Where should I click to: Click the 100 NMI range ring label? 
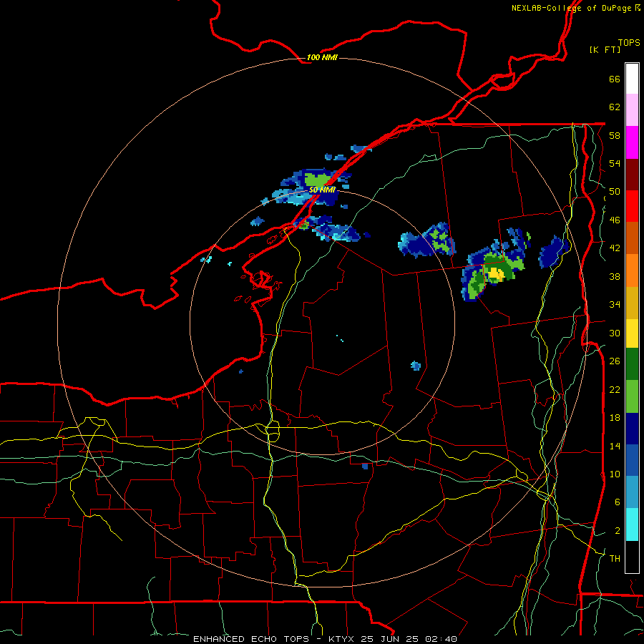coord(322,57)
